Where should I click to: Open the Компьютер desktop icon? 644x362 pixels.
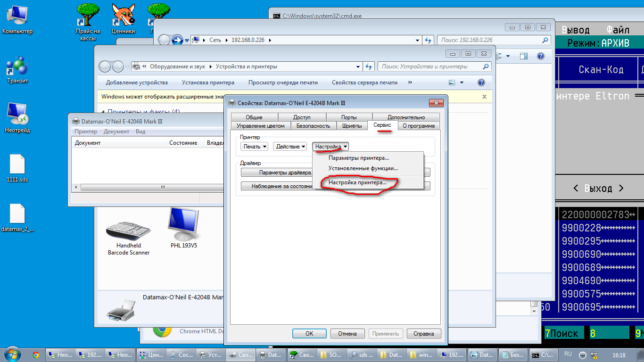coord(17,19)
